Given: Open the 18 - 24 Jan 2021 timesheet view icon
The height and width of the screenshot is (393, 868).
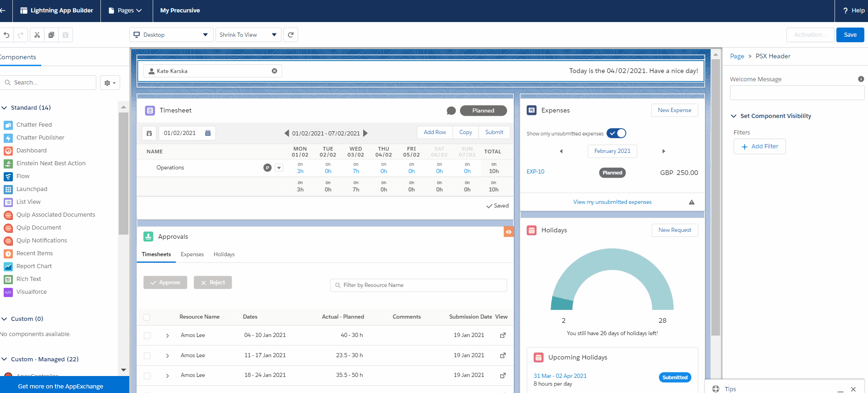Looking at the screenshot, I should (503, 375).
